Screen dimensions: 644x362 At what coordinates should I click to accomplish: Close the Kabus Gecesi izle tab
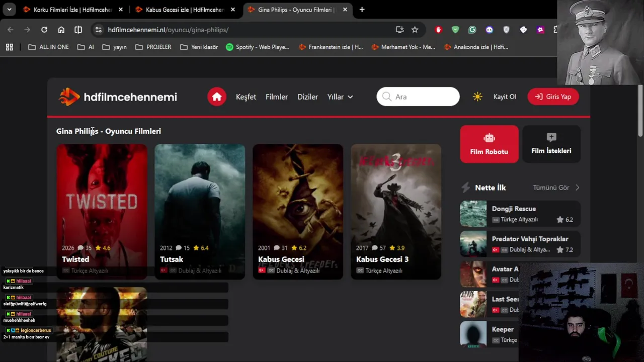click(x=233, y=10)
